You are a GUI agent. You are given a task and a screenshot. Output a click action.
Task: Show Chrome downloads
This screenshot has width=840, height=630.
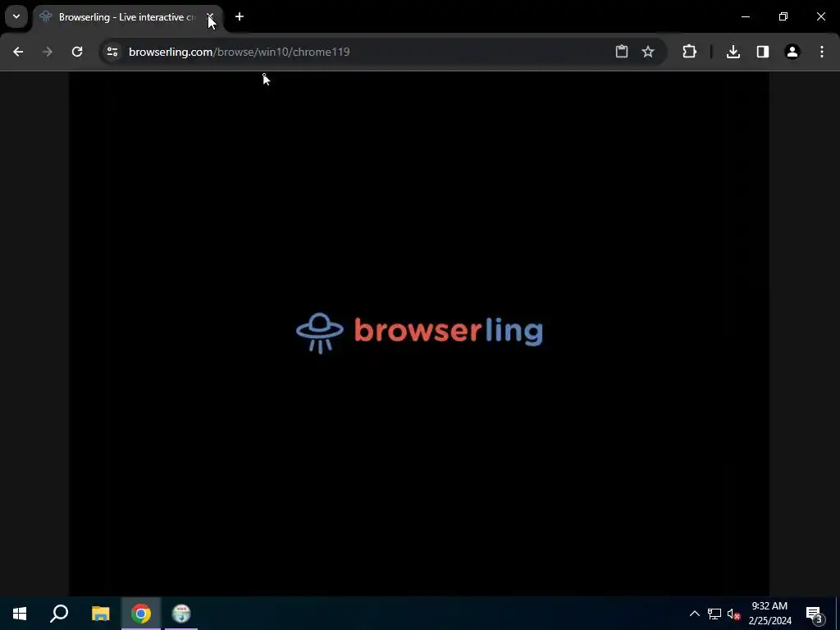(733, 52)
